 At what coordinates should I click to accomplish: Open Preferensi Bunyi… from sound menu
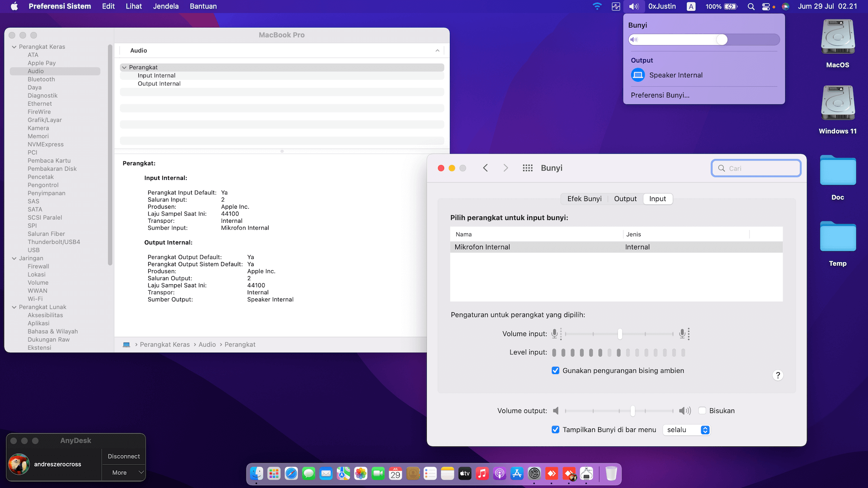point(660,95)
